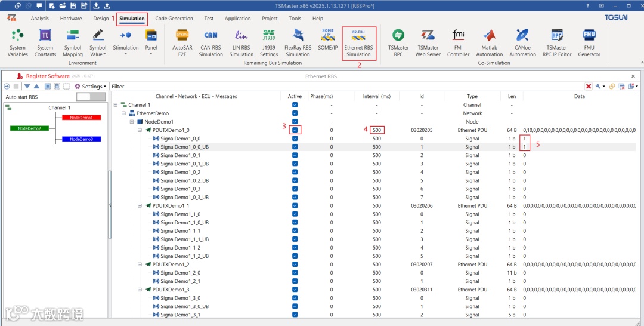Open System Constants

click(45, 43)
